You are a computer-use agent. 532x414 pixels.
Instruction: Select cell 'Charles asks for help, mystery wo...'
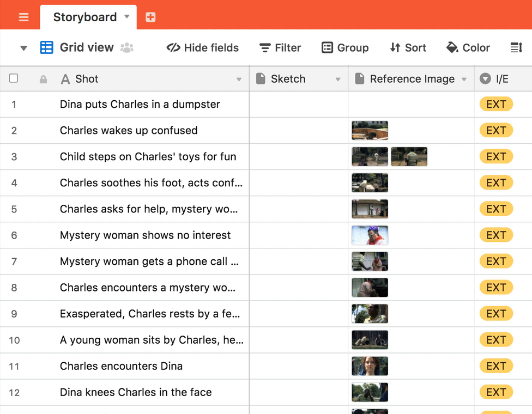(x=149, y=209)
